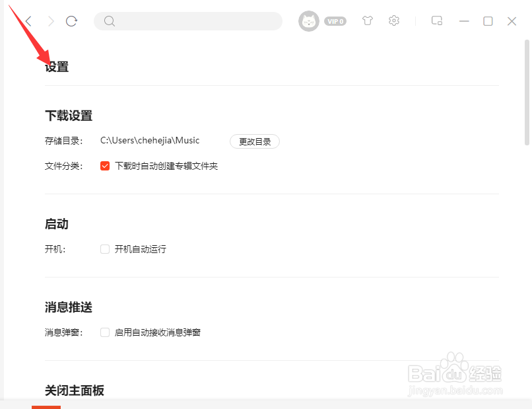Click the orange indicator at bottom left

46,407
